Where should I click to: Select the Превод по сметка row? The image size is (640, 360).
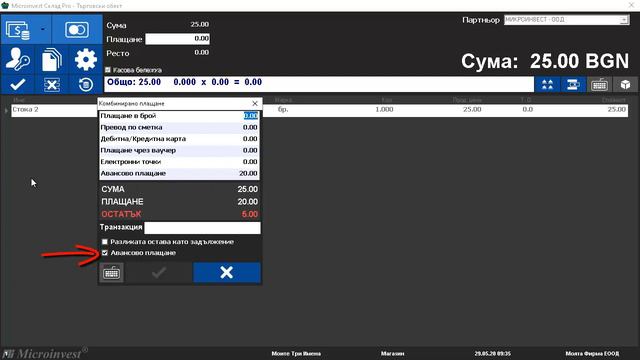pos(179,127)
